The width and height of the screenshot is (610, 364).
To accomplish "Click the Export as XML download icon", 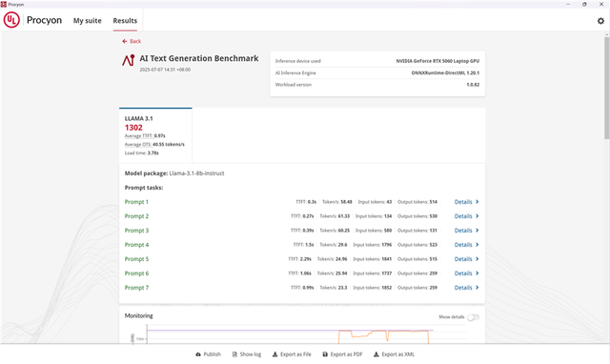I will coord(376,354).
